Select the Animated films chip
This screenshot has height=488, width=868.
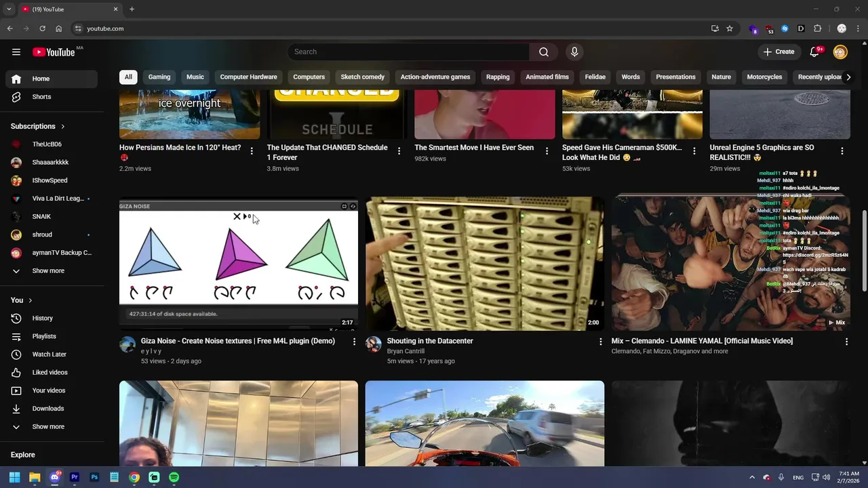pos(547,77)
